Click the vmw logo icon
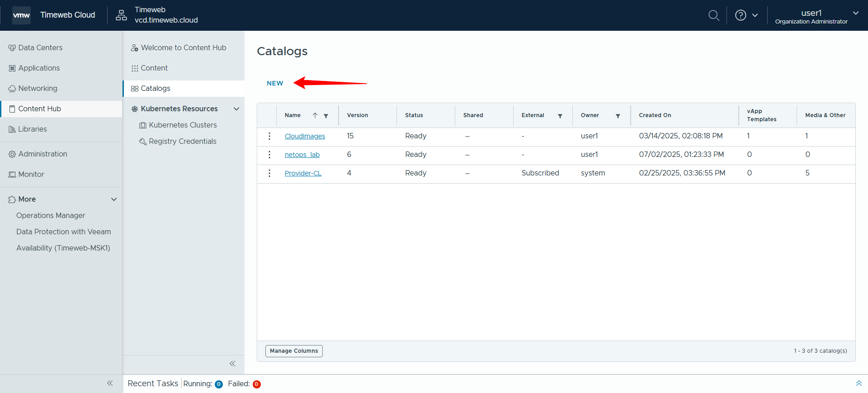 [x=21, y=15]
